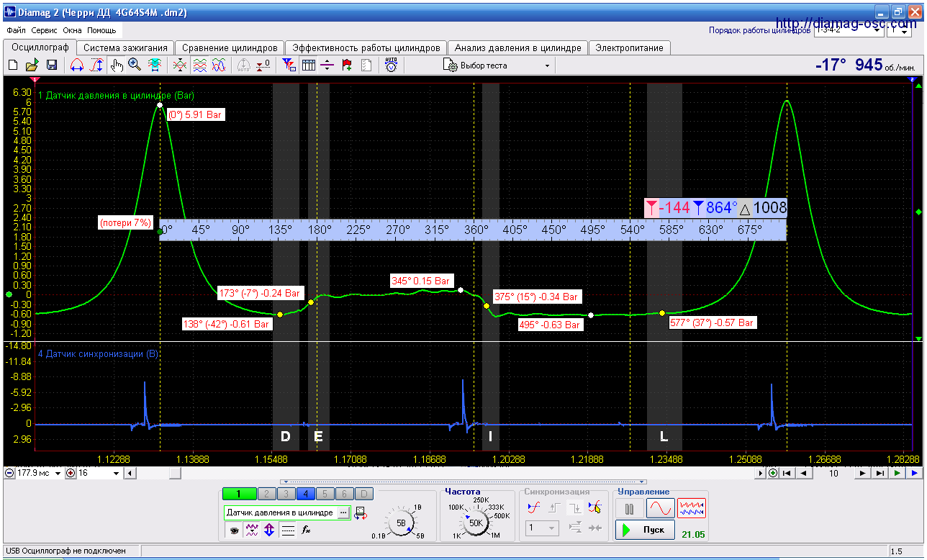Toggle channel 6 button

(346, 494)
